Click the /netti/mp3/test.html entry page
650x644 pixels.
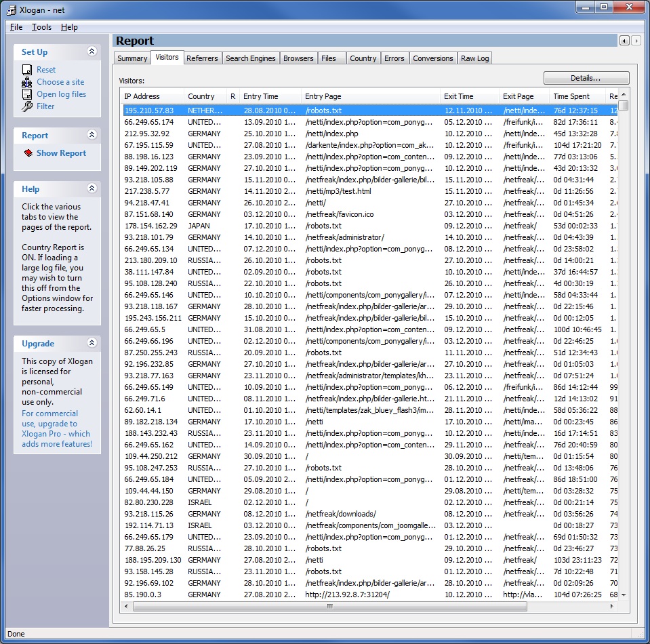coord(338,191)
